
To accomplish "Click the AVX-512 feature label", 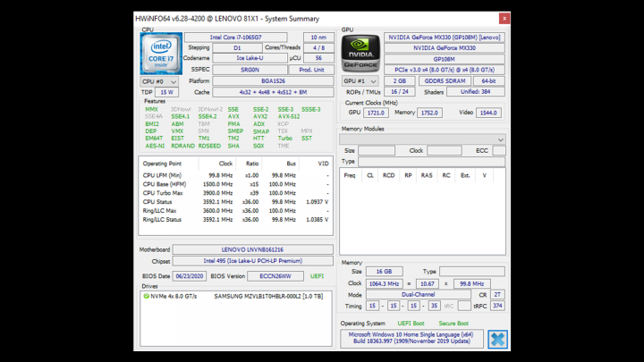I will coord(289,116).
